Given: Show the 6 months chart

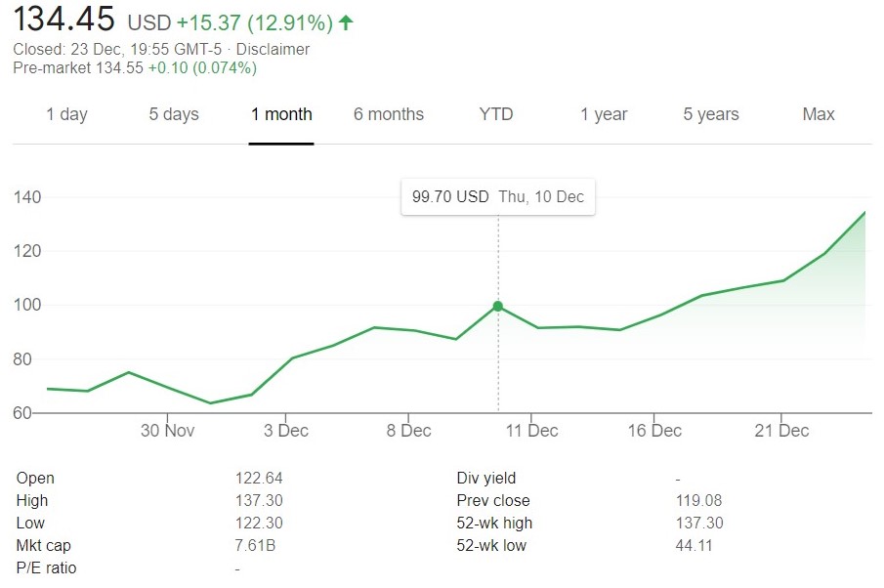Looking at the screenshot, I should [389, 114].
